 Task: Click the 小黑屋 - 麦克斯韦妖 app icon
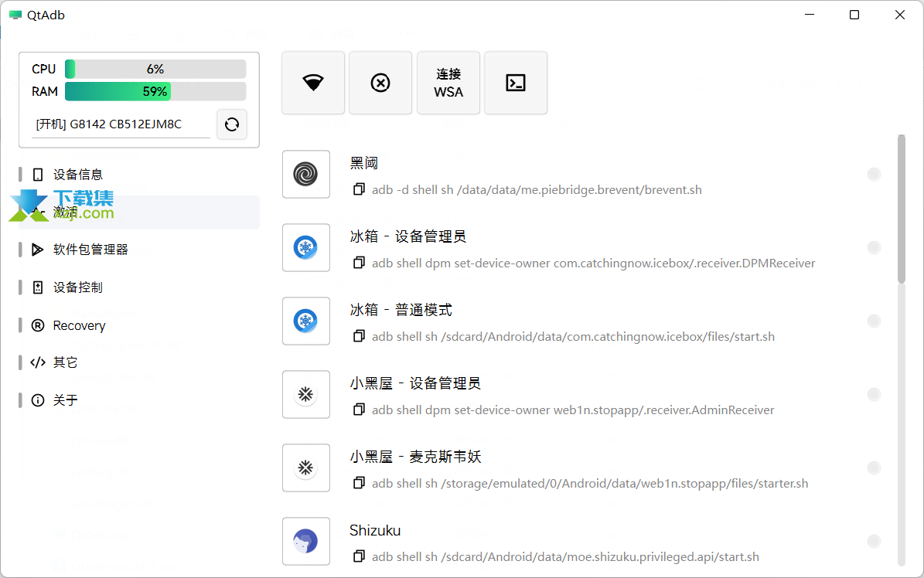(x=306, y=467)
